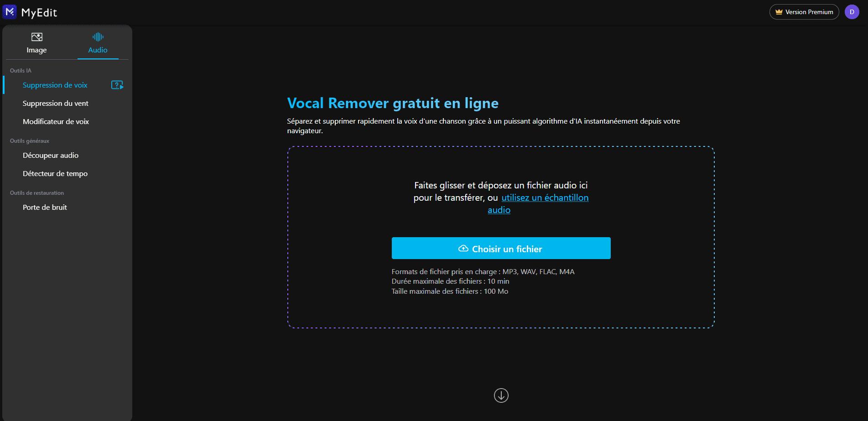This screenshot has width=868, height=421.
Task: Open the tutorial help icon beside Suppression de voix
Action: coord(117,85)
